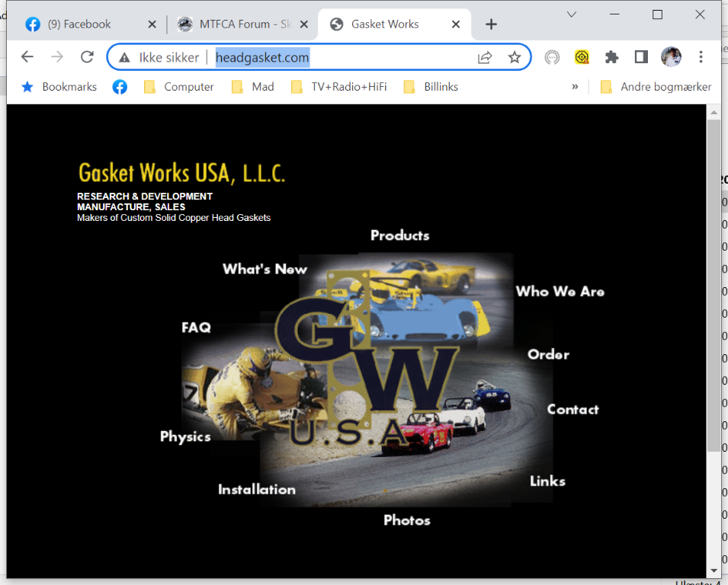Open the tab search dropdown arrow
Screen dimensions: 728x585
[x=572, y=14]
